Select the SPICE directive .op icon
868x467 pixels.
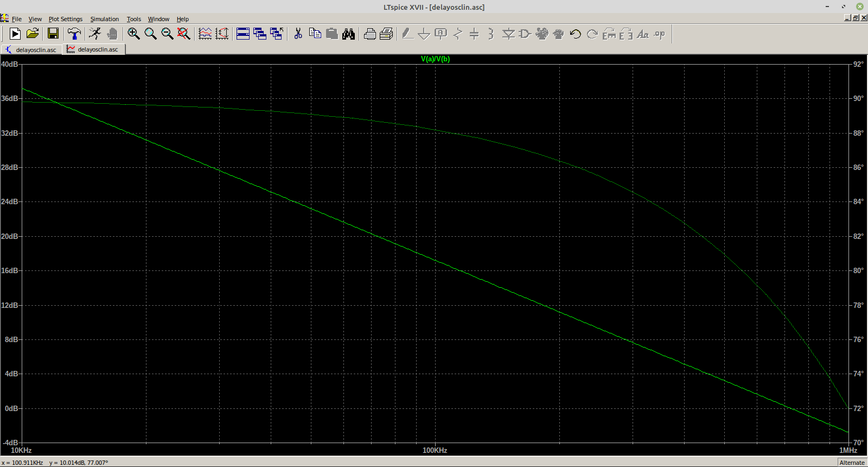pos(660,34)
